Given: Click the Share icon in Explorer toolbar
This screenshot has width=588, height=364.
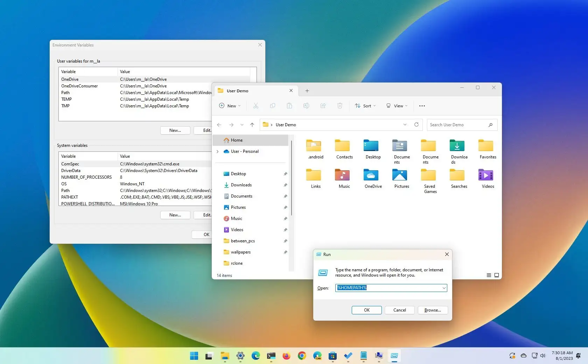Looking at the screenshot, I should click(323, 106).
